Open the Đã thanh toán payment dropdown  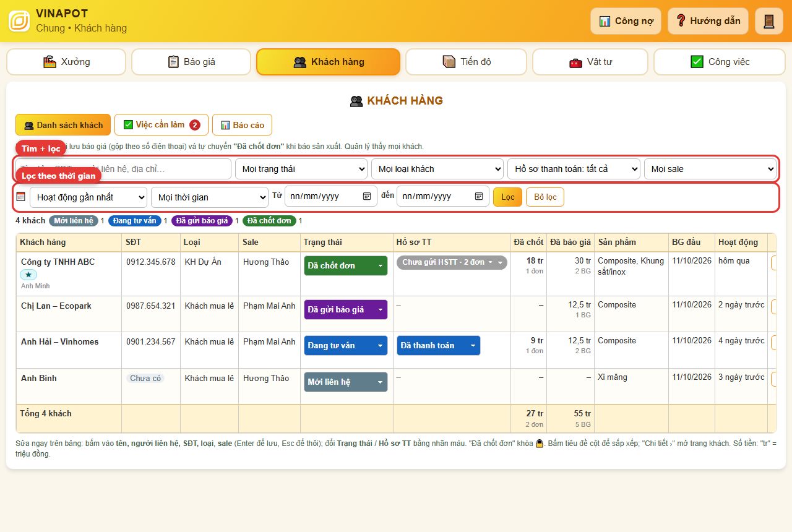438,345
